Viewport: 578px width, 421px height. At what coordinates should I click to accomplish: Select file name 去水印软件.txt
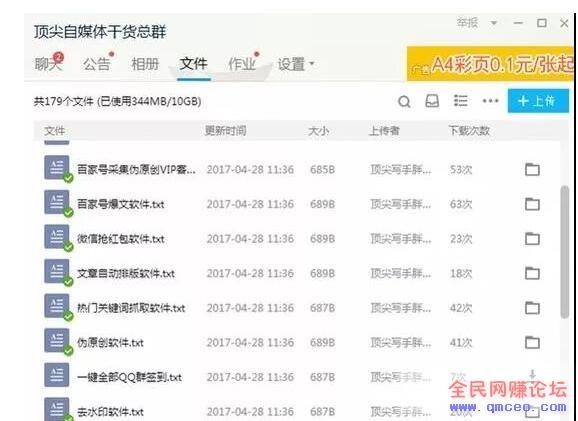pos(110,412)
